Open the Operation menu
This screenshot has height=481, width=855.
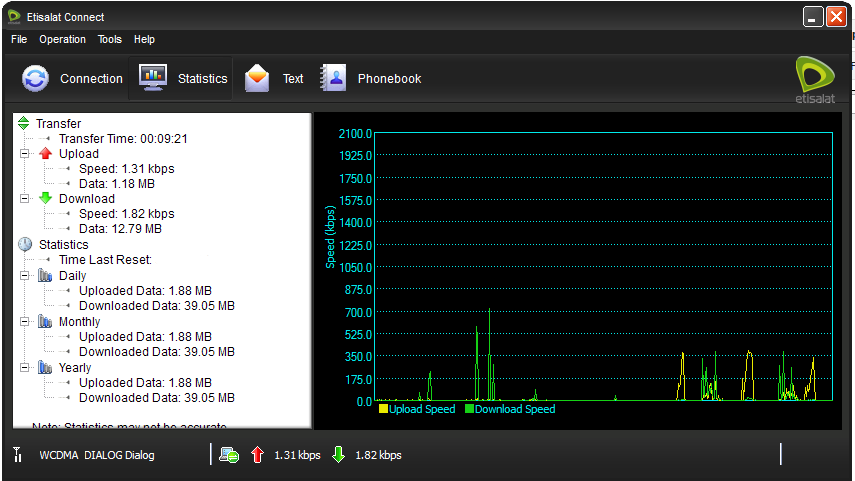tap(62, 39)
